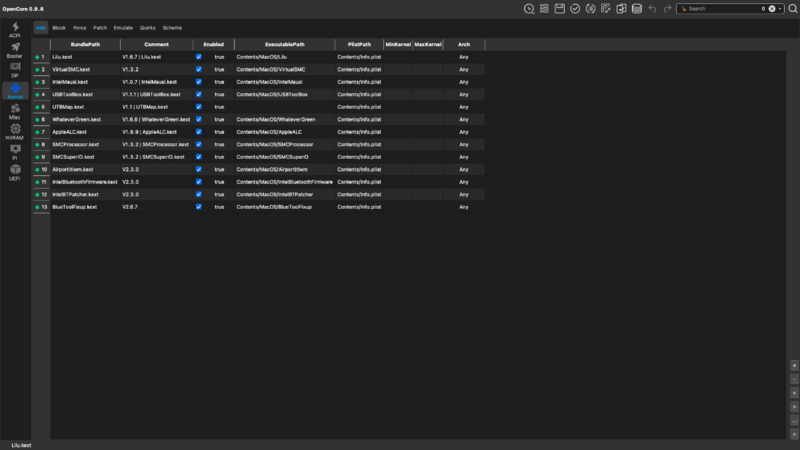Image resolution: width=800 pixels, height=450 pixels.
Task: Remove selected row with minus button
Action: click(x=794, y=379)
